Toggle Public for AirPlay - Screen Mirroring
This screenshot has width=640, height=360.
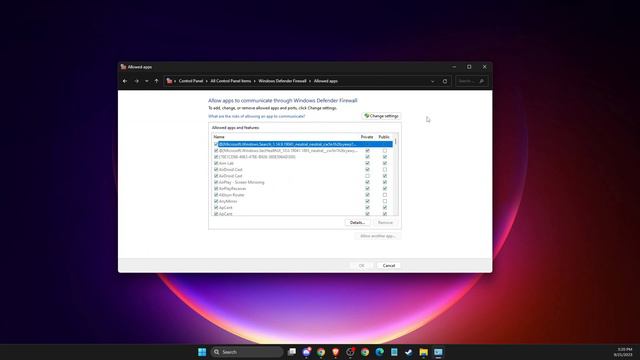pos(384,182)
